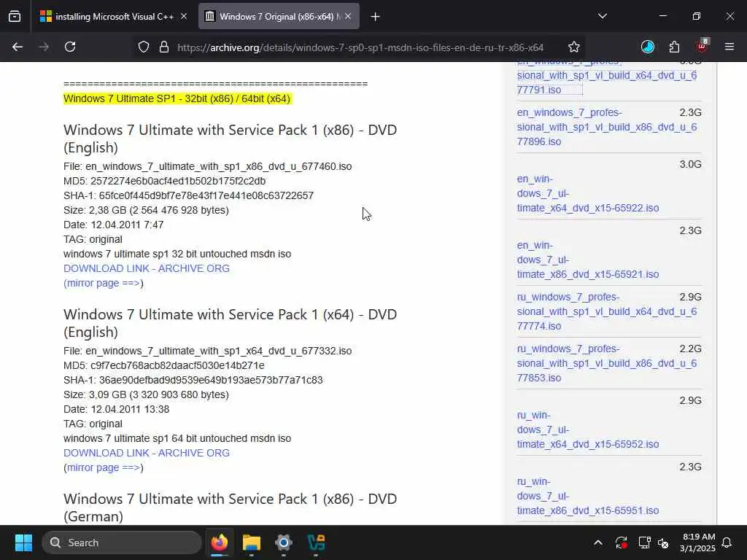
Task: Click Size: 3,09 GB text line
Action: [x=146, y=394]
